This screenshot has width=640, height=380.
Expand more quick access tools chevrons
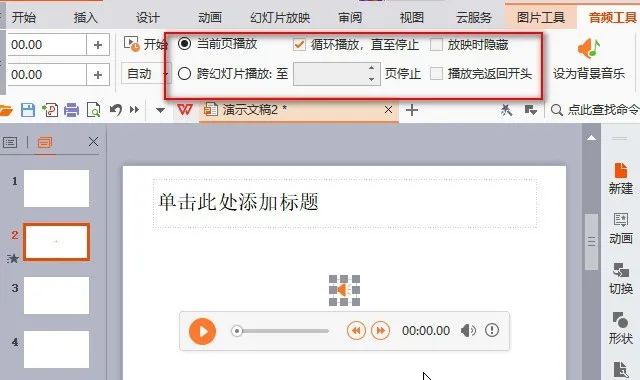pos(134,110)
